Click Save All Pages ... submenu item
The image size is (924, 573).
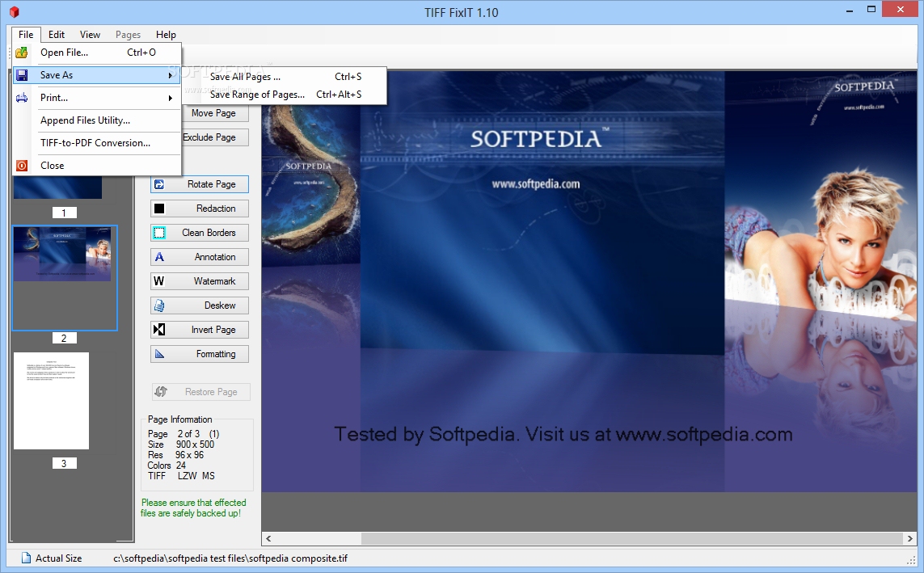click(284, 77)
